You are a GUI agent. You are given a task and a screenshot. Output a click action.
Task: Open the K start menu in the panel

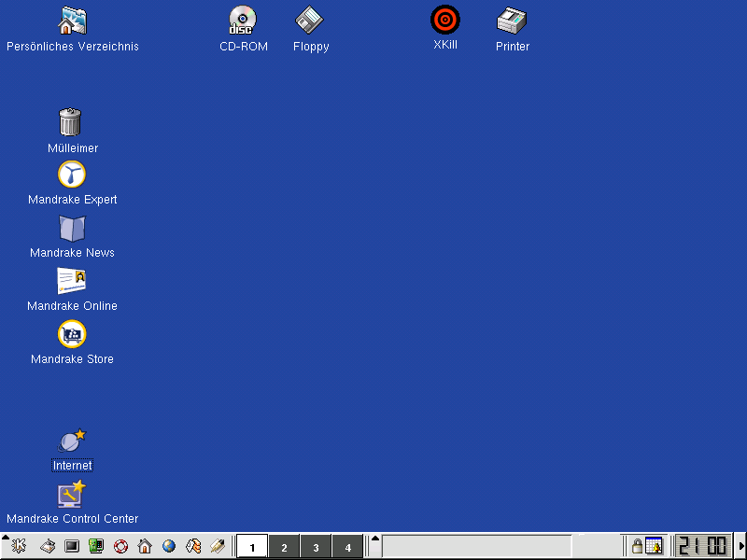[19, 546]
